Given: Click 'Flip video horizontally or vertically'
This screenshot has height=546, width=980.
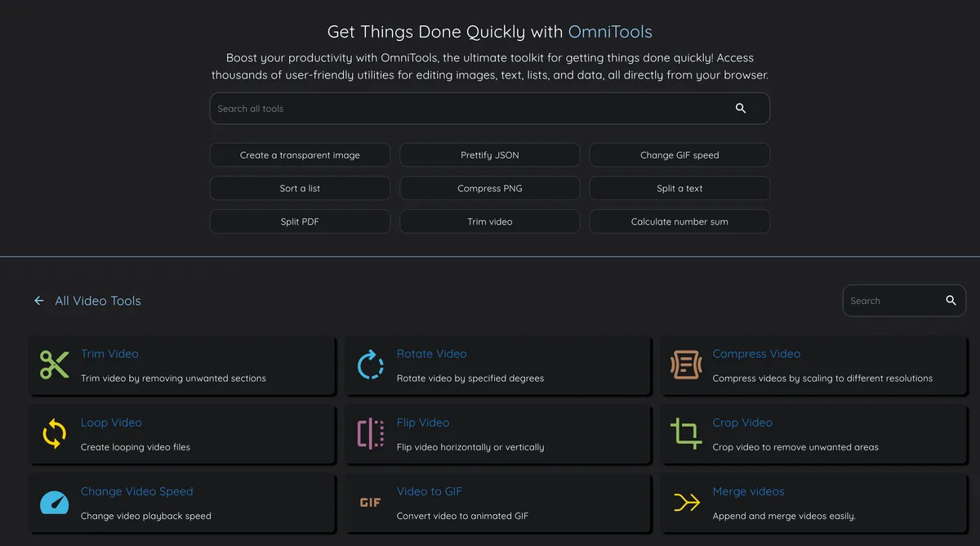Looking at the screenshot, I should click(470, 447).
